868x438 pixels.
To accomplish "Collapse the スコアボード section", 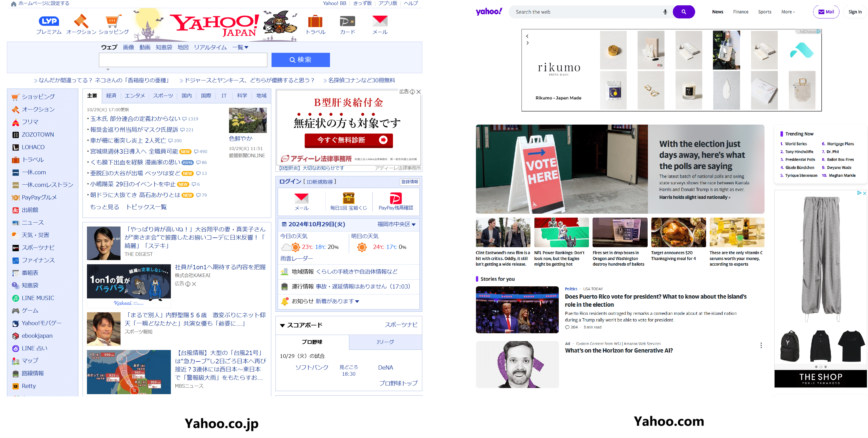I will click(282, 325).
